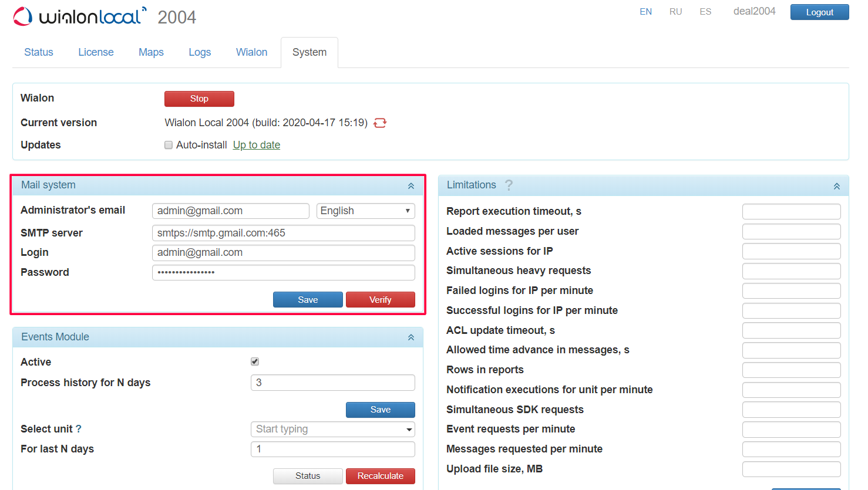Open the License tab

click(96, 52)
